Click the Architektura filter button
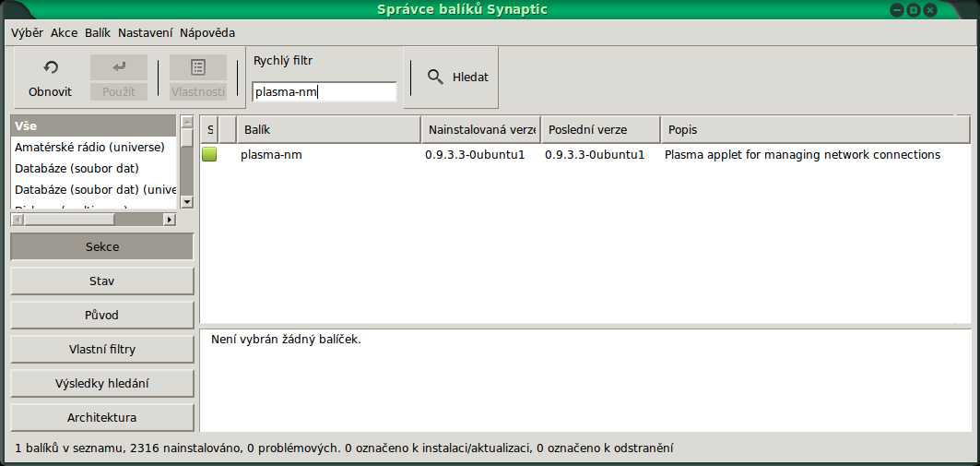This screenshot has width=980, height=466. (102, 417)
